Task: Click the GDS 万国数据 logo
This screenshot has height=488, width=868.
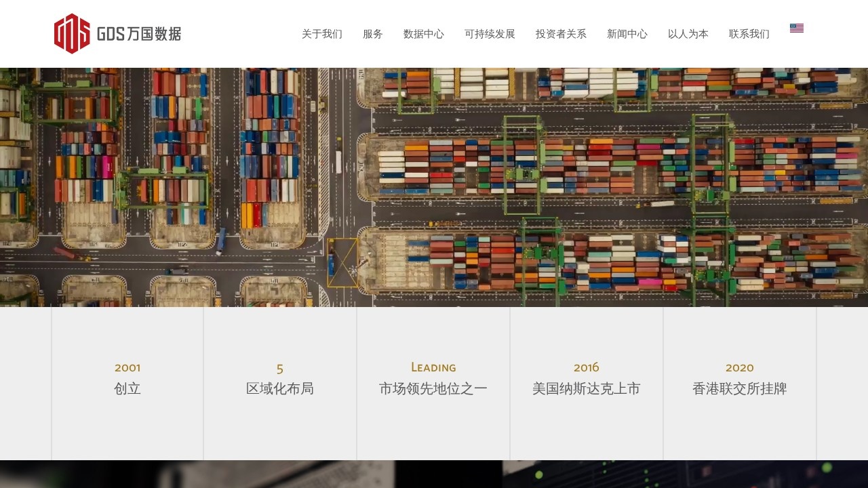Action: (117, 30)
